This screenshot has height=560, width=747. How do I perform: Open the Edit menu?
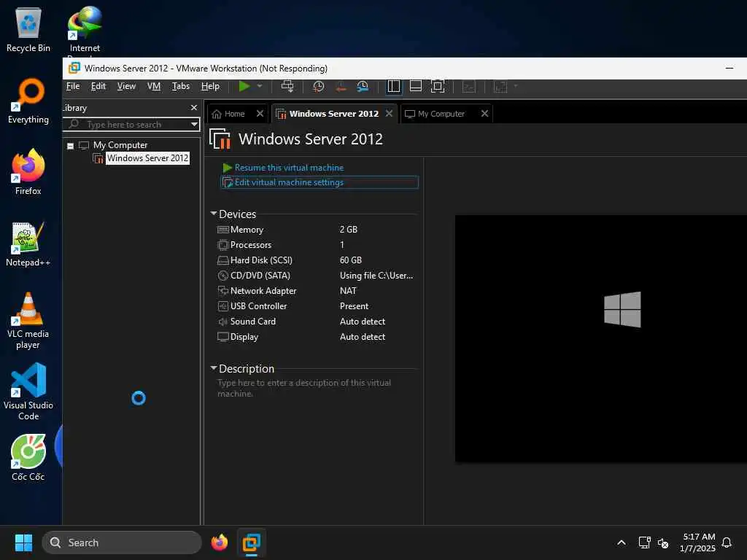tap(98, 86)
